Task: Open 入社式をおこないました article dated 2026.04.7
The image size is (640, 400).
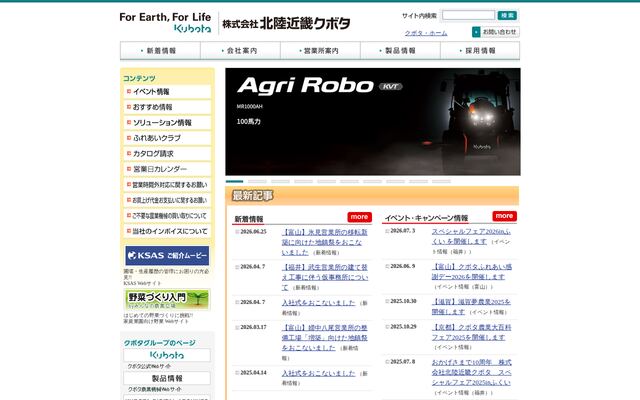Action: point(318,303)
